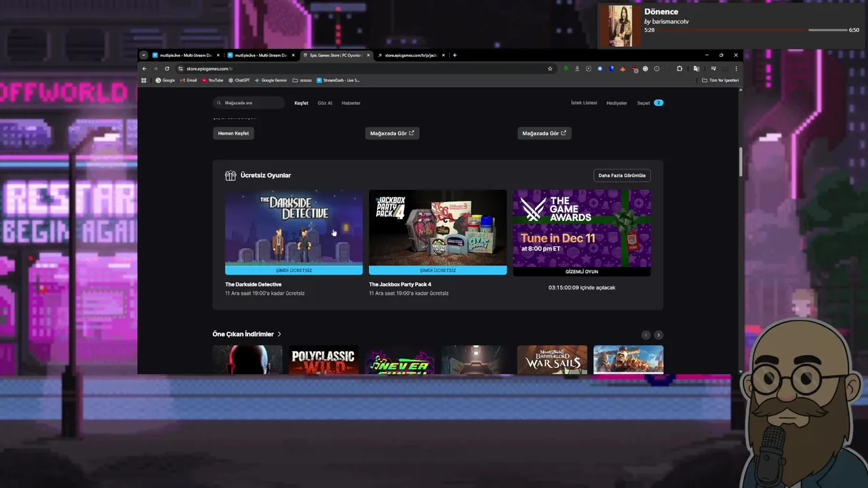Go back with the browser back arrow
Screen dimensions: 868x488
coord(144,68)
